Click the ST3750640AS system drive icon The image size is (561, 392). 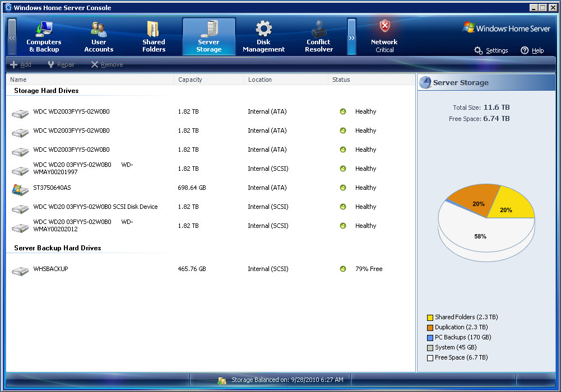tap(20, 189)
